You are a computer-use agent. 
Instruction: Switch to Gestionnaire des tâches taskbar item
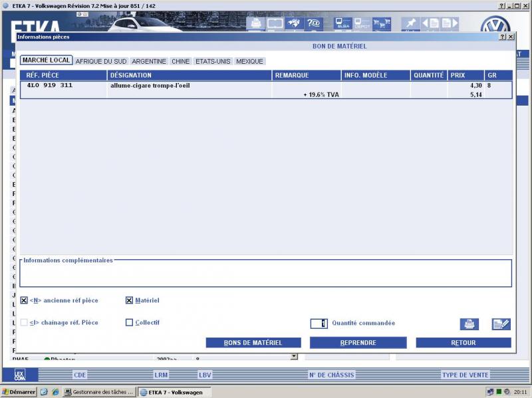pos(99,392)
